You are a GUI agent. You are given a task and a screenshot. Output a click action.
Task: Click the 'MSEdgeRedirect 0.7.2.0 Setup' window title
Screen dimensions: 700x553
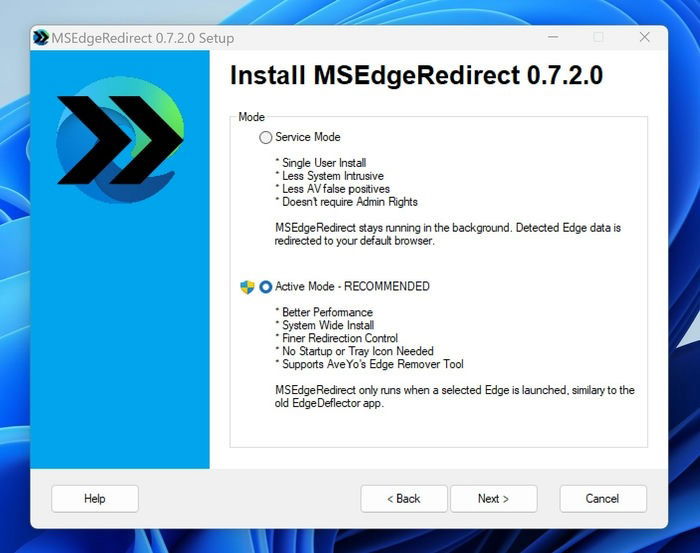pos(142,38)
